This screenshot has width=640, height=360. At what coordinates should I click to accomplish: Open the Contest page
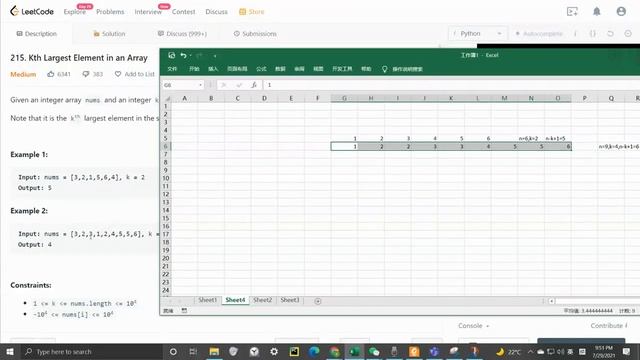pyautogui.click(x=183, y=12)
